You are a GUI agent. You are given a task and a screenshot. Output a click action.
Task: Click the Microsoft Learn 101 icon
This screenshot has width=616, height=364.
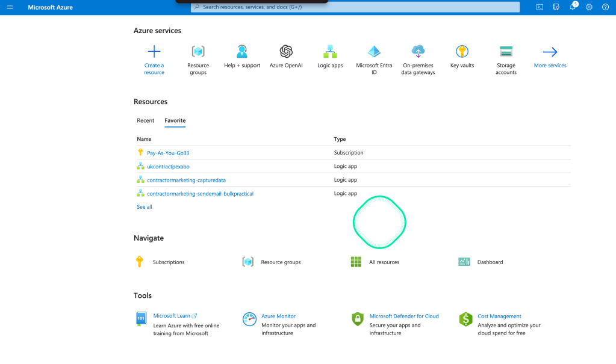[x=141, y=319]
